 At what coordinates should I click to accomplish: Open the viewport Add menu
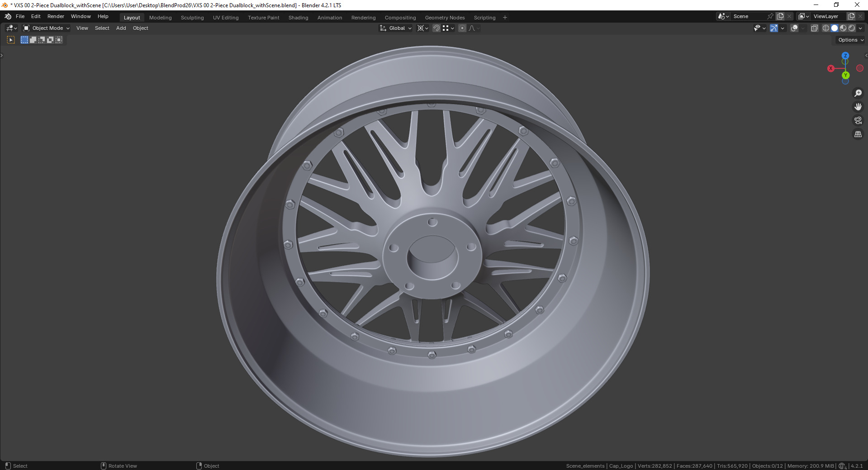pos(121,28)
